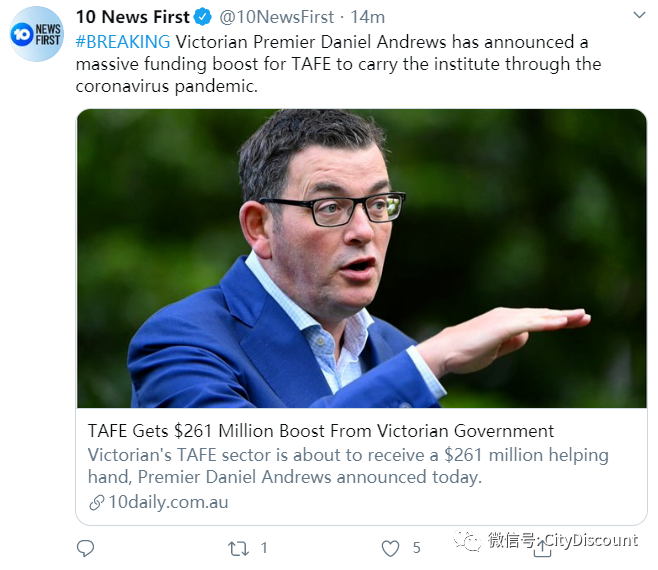Open the @10NewsFirst handle
Viewport: 658px width, 570px height.
277,17
